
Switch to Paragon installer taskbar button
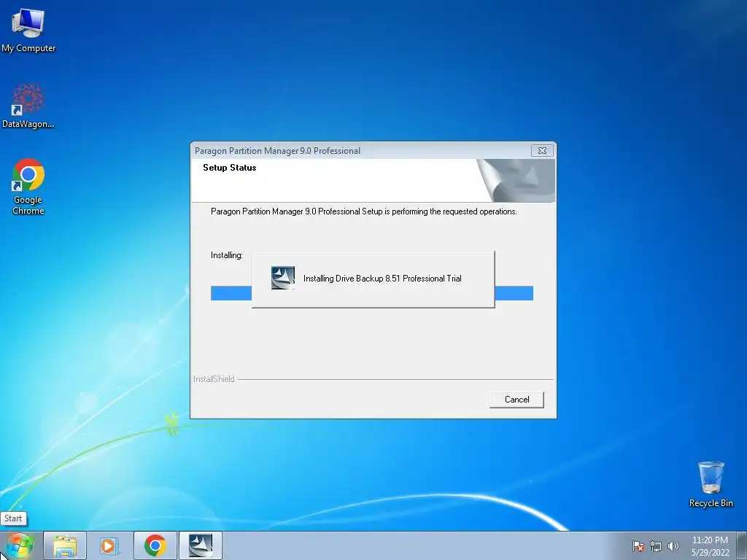(x=201, y=545)
